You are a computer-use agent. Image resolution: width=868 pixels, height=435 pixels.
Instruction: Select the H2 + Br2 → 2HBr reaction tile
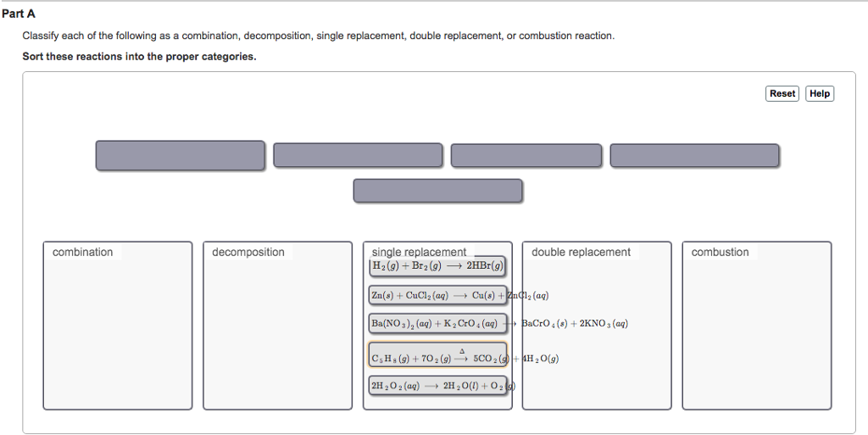[x=437, y=266]
